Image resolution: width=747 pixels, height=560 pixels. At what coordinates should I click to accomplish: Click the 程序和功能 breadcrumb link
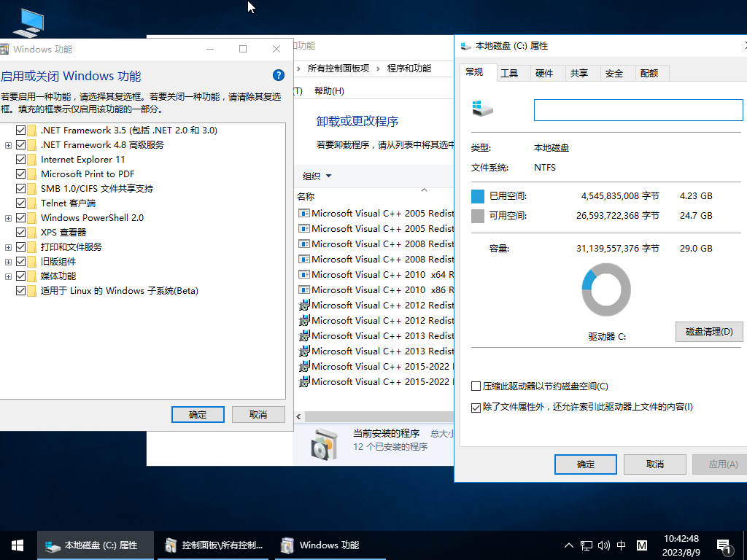coord(409,69)
